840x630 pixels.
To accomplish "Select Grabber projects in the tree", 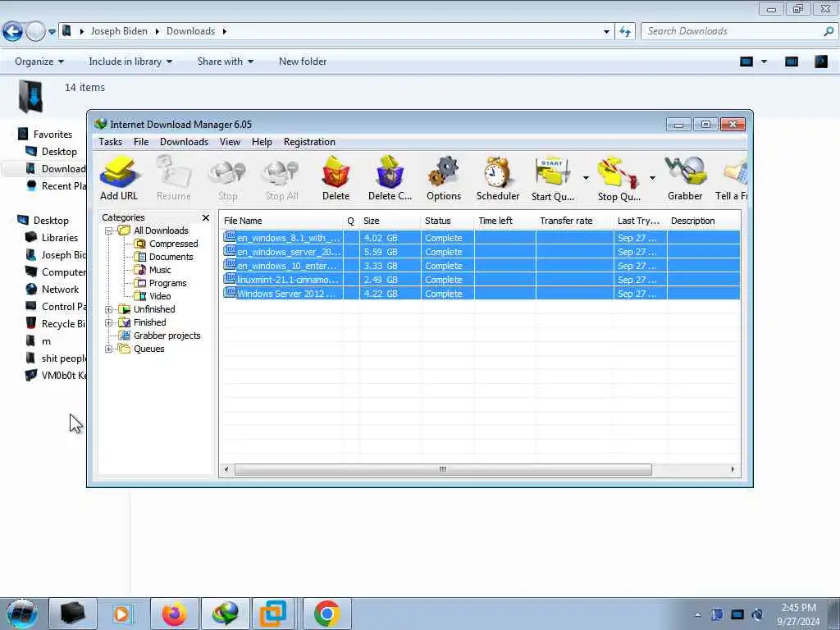I will tap(167, 336).
